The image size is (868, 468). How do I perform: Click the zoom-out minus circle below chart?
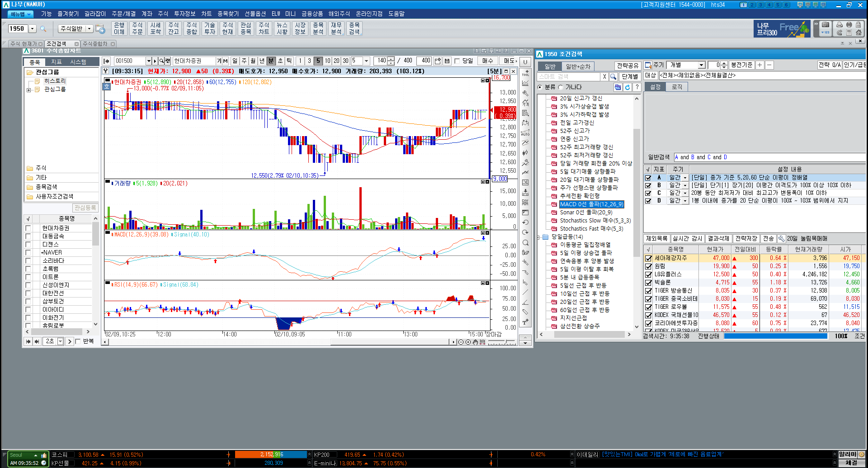[461, 342]
